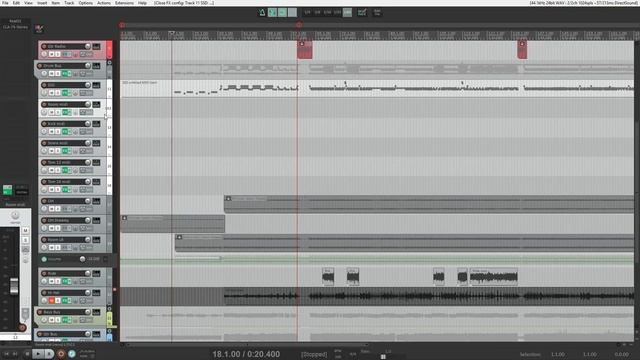The image size is (640, 360).
Task: Unmute the Hi-Hat track via red mute button
Action: tap(51, 300)
